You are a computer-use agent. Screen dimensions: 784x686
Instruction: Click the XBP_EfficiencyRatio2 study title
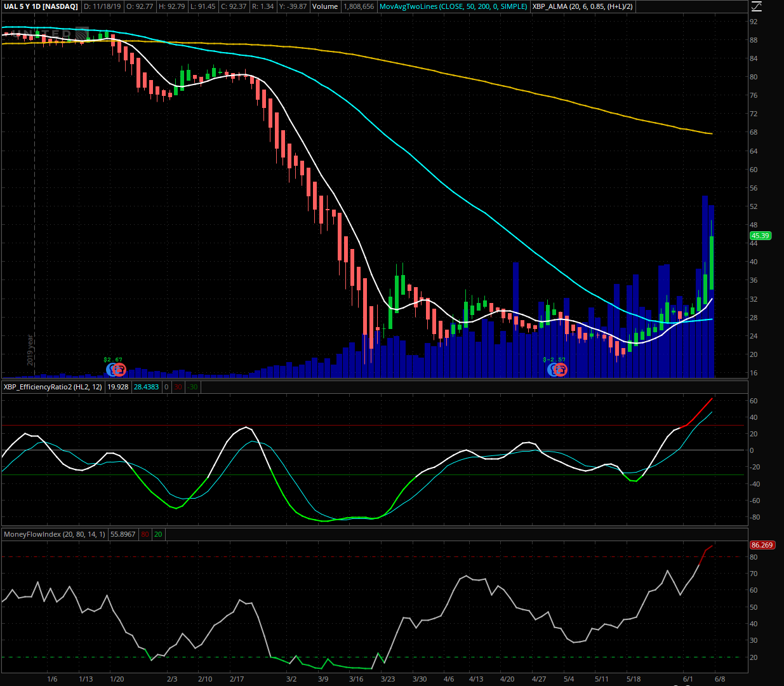pos(53,387)
